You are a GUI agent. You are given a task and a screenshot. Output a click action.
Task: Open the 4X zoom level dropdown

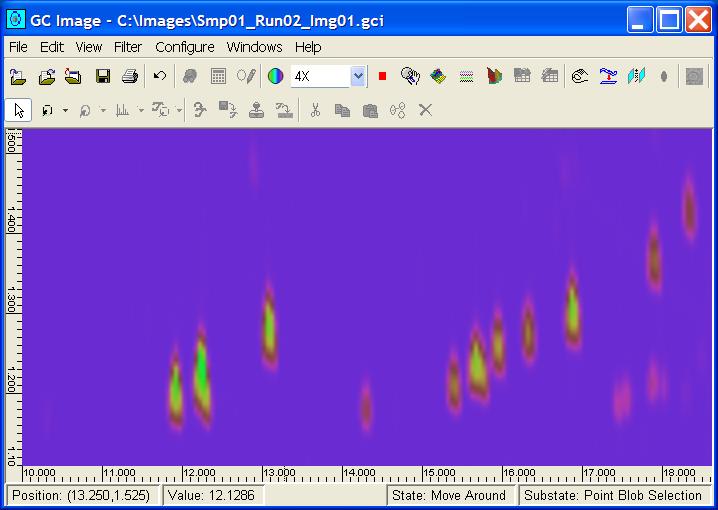click(358, 76)
